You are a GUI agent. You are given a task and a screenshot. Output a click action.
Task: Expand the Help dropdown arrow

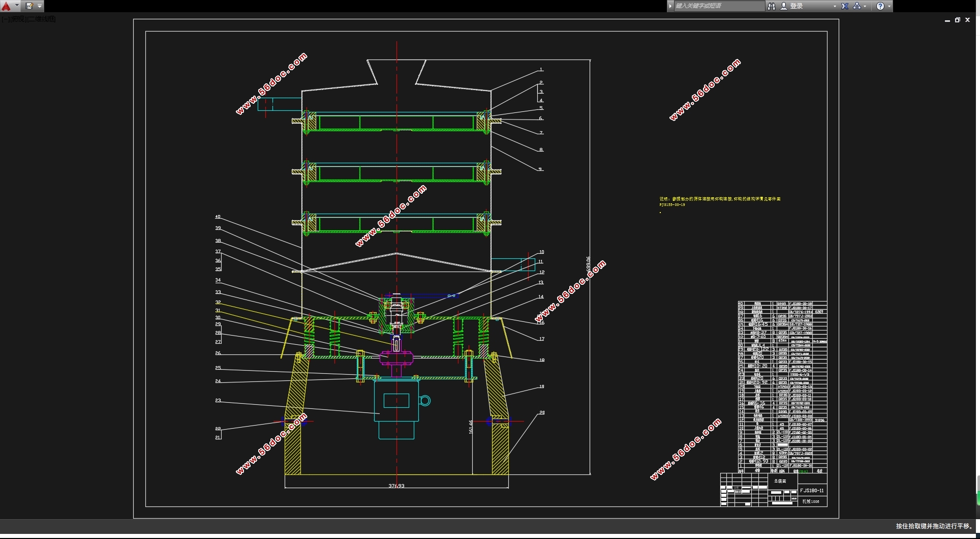(889, 6)
